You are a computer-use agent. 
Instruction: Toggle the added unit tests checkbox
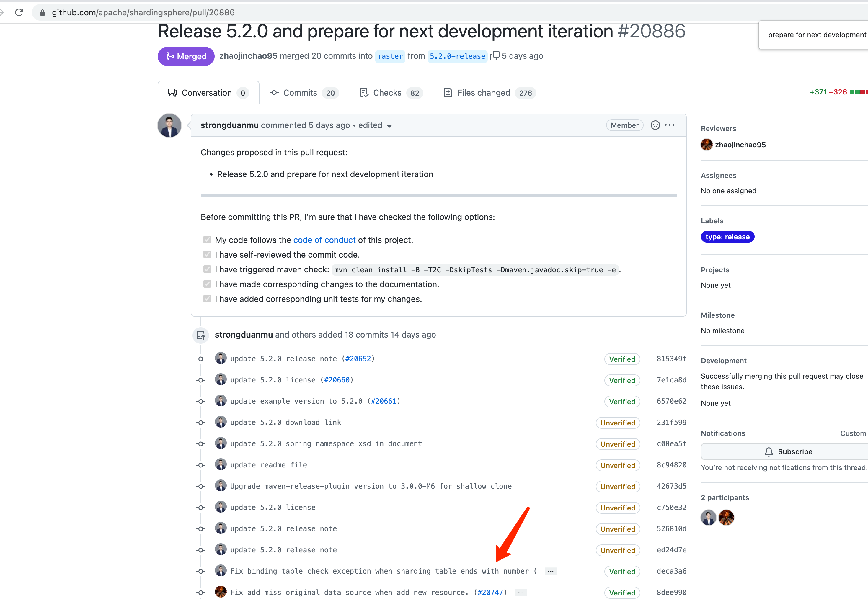click(x=207, y=299)
